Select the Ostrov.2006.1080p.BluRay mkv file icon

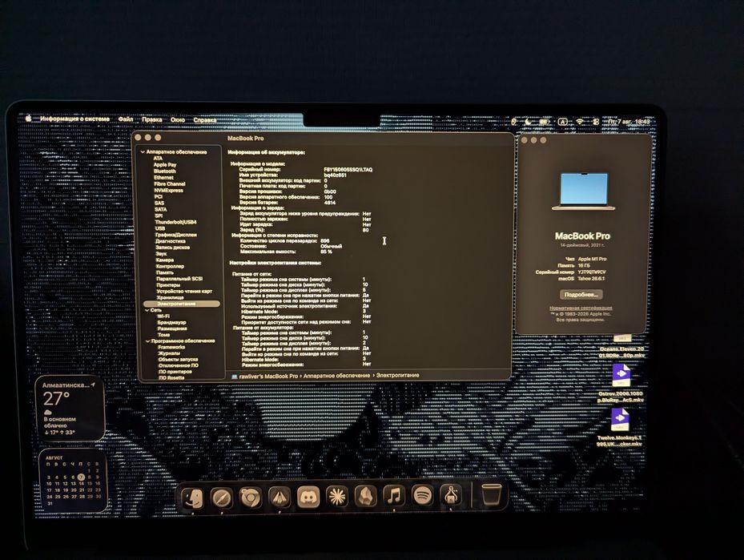coord(621,376)
